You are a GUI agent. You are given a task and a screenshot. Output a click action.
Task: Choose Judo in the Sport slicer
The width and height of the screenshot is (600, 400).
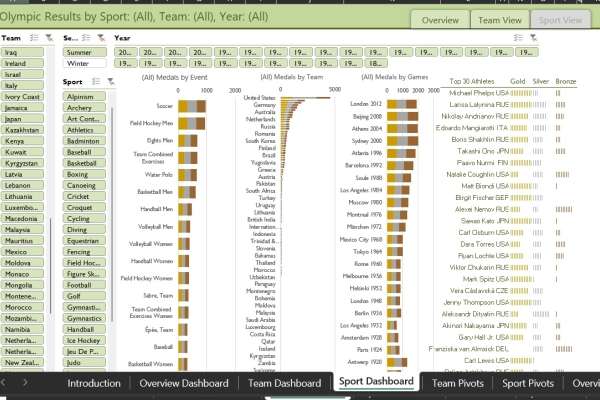click(84, 362)
